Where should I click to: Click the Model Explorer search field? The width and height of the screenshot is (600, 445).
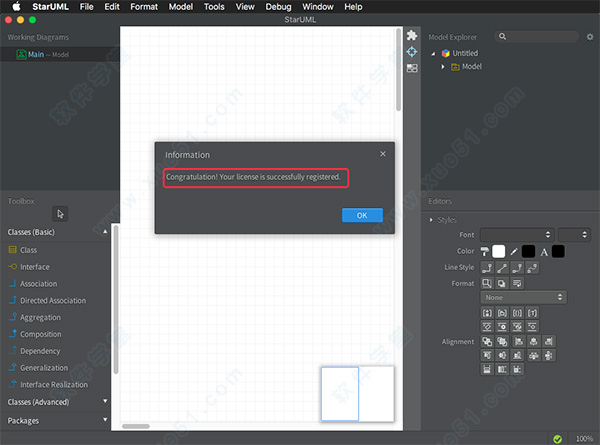tap(540, 37)
